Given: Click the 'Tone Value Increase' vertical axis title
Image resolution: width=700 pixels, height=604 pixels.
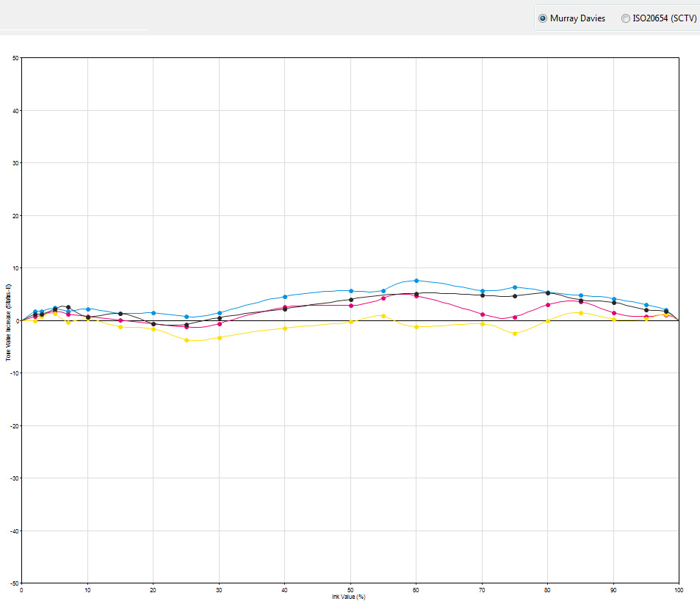Looking at the screenshot, I should (x=8, y=322).
